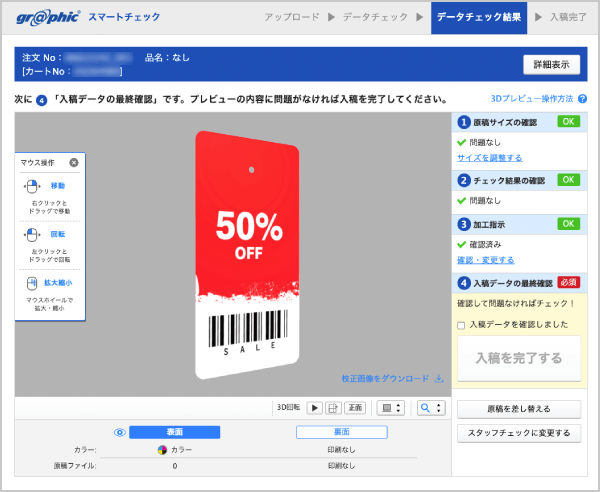
Task: Click the スマートチェック title text
Action: point(124,17)
